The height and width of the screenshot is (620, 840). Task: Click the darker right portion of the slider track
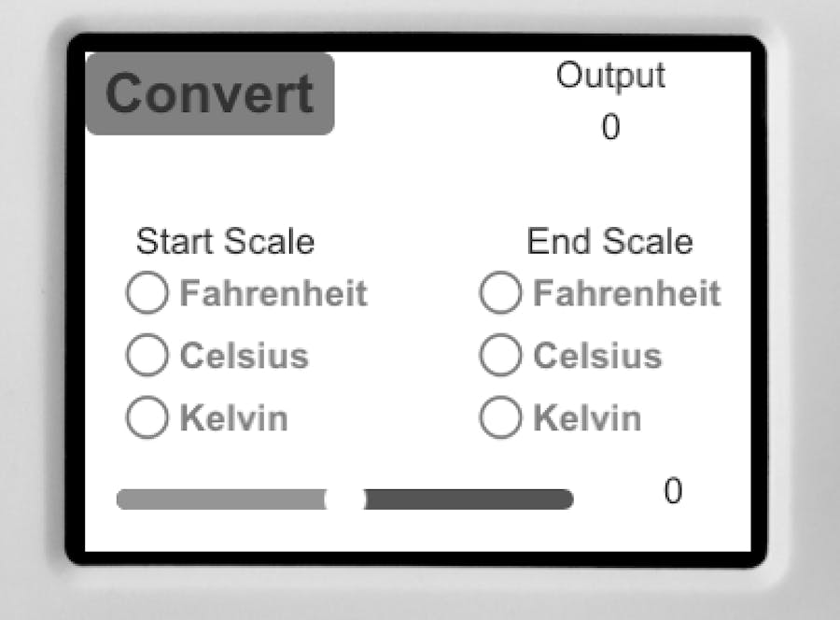pyautogui.click(x=467, y=497)
